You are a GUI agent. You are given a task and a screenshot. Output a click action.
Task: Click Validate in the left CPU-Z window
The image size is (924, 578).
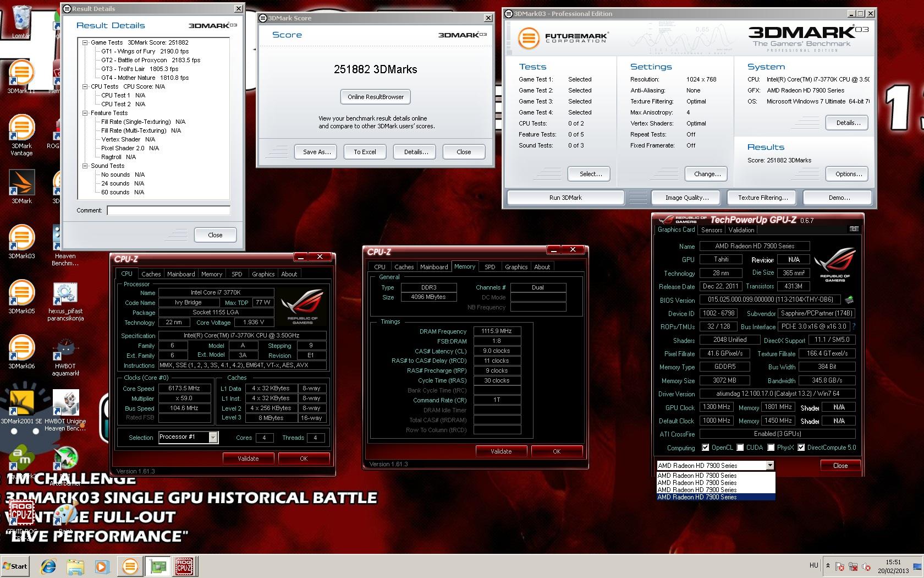point(248,459)
